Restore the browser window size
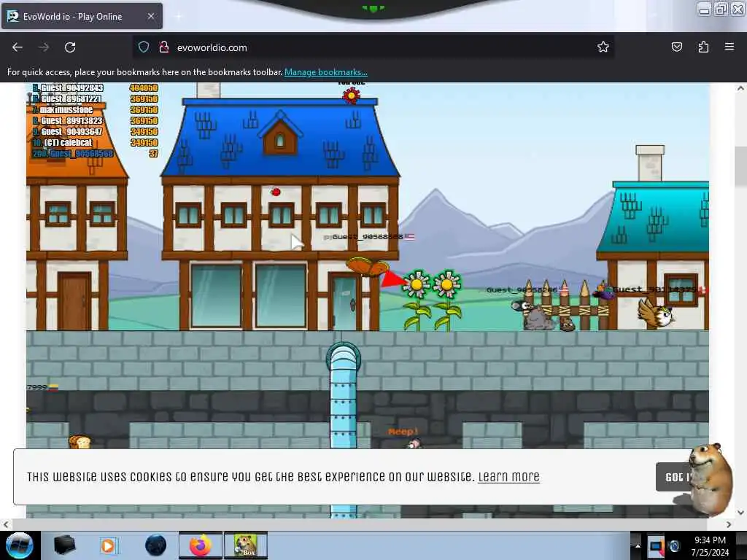The image size is (747, 560). coord(721,9)
